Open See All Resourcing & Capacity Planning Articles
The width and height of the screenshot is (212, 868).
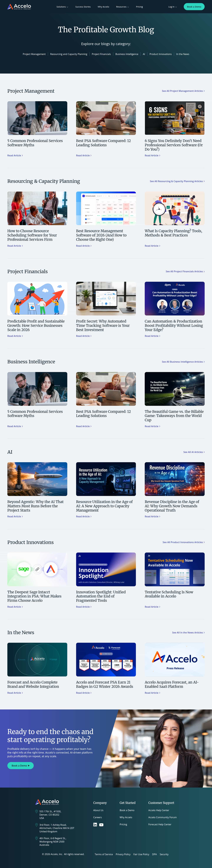click(177, 181)
